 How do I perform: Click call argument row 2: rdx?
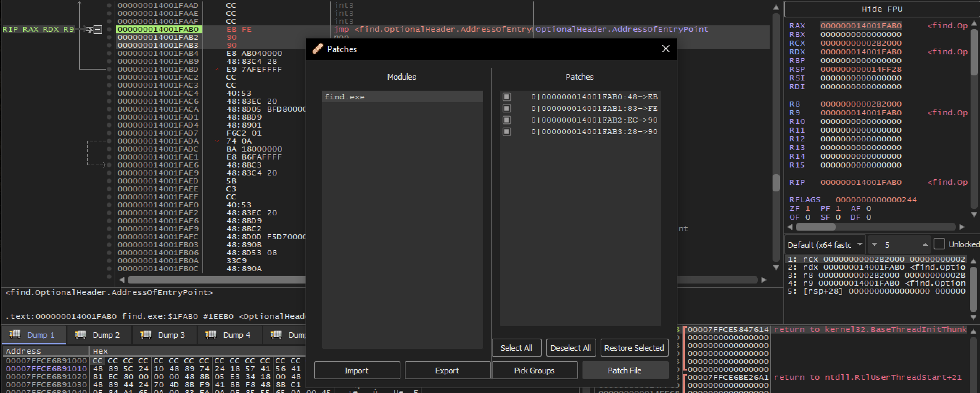[877, 267]
